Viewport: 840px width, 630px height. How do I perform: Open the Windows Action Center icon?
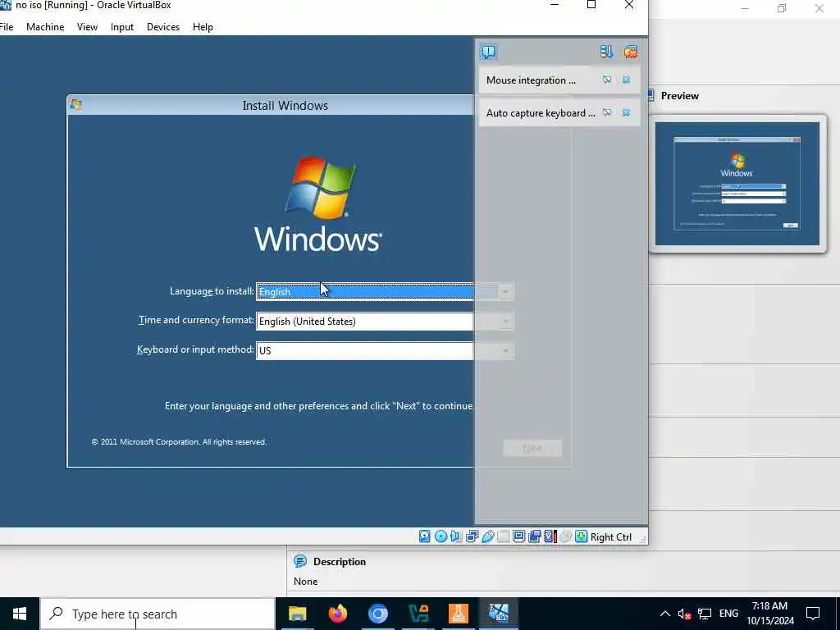click(x=813, y=614)
